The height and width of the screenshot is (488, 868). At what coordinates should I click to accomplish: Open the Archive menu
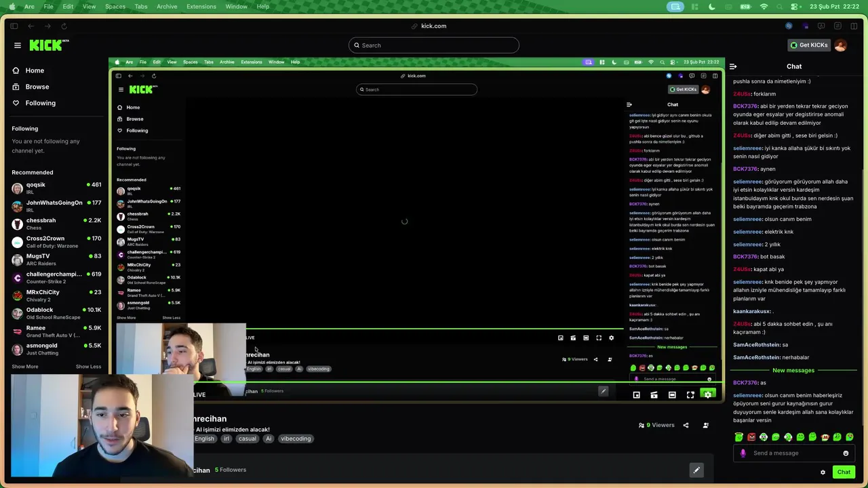pyautogui.click(x=167, y=7)
